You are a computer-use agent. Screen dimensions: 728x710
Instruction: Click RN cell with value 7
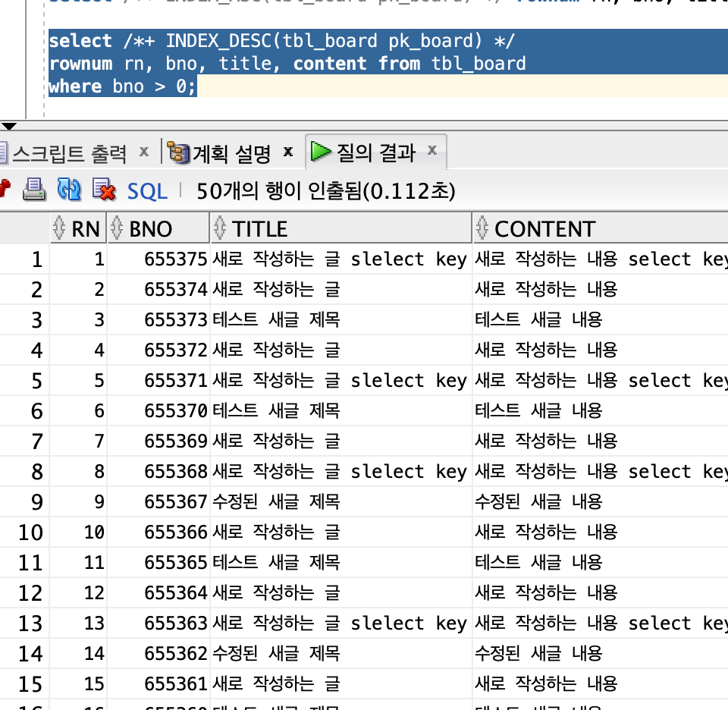pyautogui.click(x=78, y=441)
